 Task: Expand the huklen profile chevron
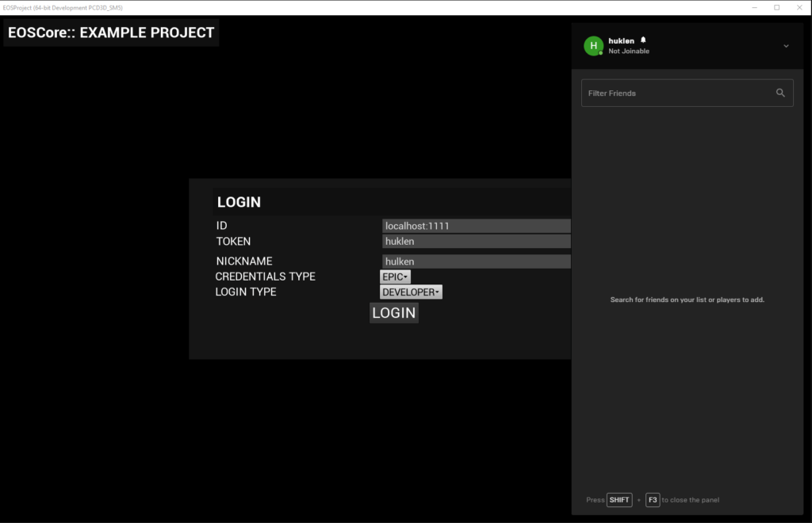(786, 46)
